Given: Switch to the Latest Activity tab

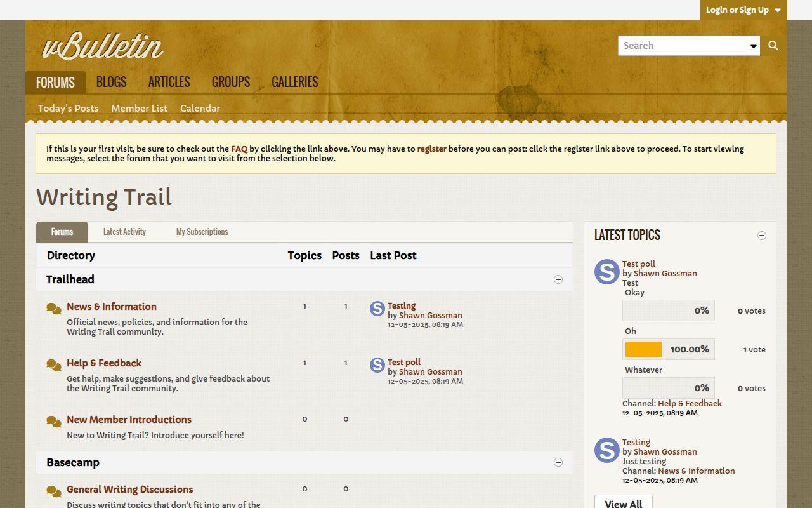Looking at the screenshot, I should [124, 232].
